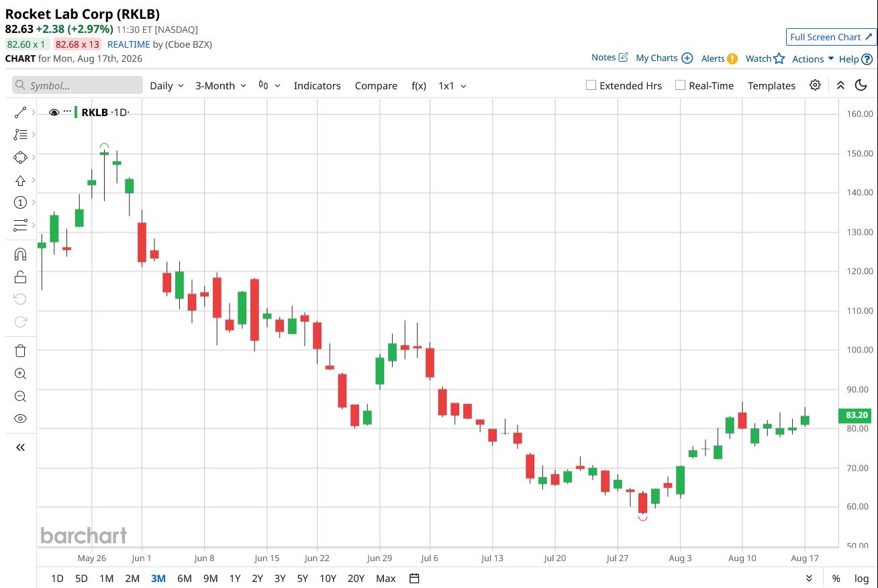Viewport: 878px width, 588px height.
Task: Select the 1D range tab
Action: click(x=58, y=578)
